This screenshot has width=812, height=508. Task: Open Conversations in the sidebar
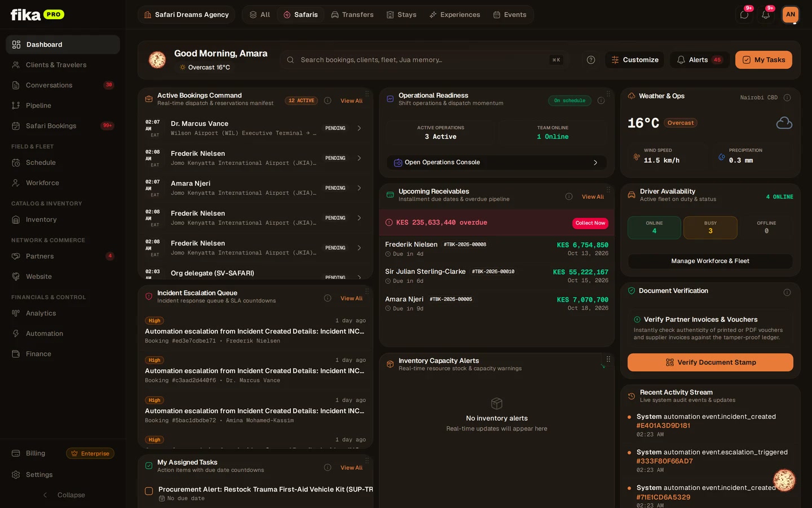point(63,85)
